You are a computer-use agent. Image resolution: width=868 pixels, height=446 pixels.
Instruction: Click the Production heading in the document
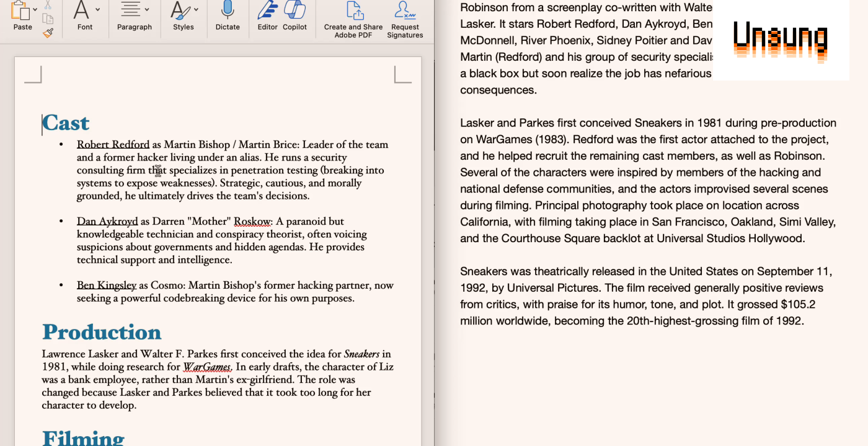[102, 332]
